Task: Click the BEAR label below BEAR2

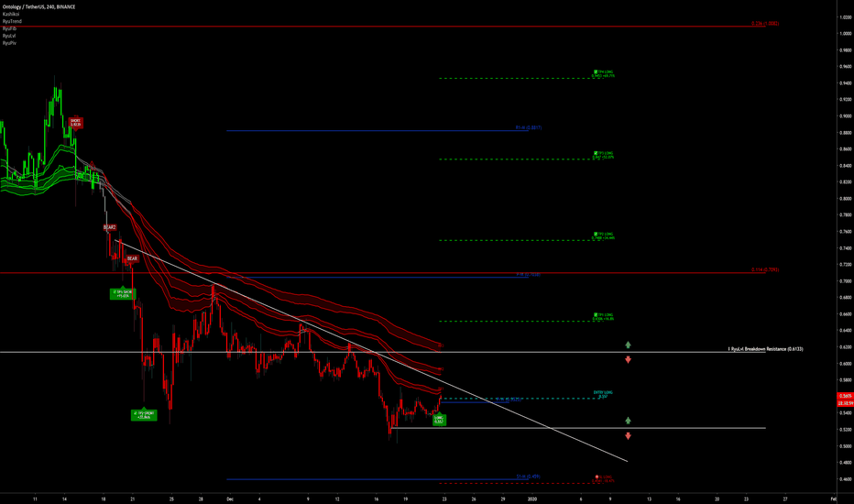Action: (x=132, y=258)
